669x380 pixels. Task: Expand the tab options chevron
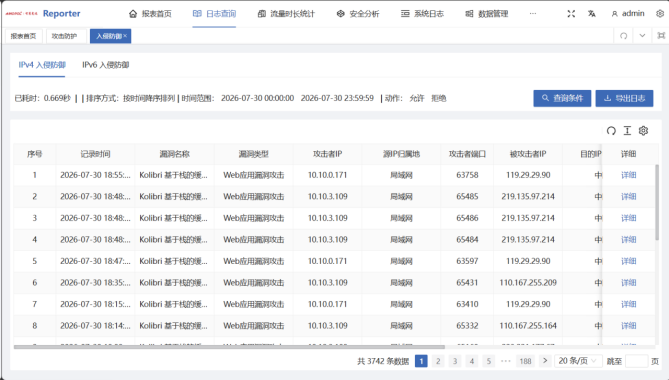pos(642,36)
